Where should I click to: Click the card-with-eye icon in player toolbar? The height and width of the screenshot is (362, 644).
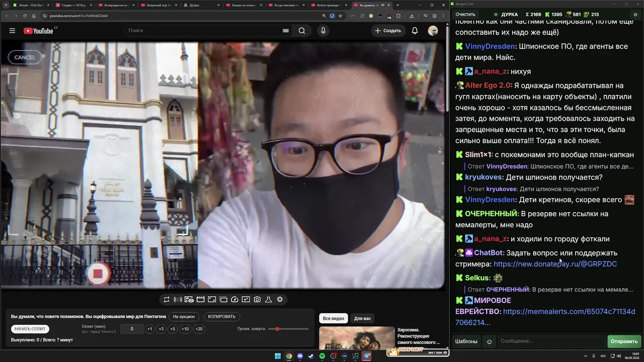(x=189, y=300)
